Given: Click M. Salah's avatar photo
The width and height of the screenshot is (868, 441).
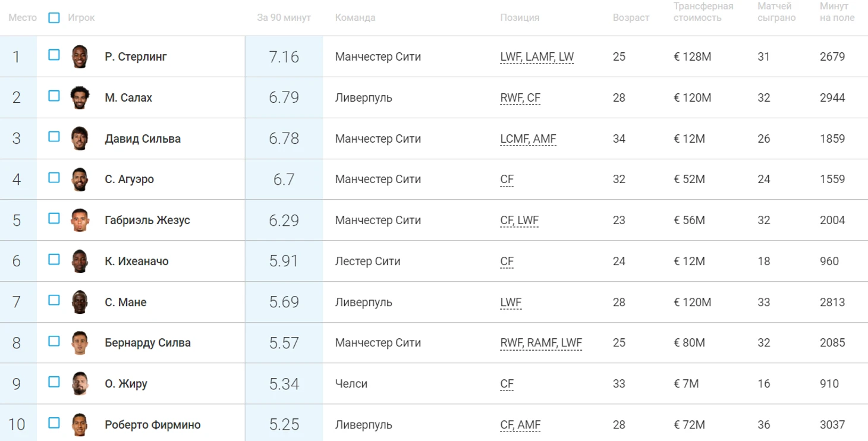Looking at the screenshot, I should click(79, 97).
